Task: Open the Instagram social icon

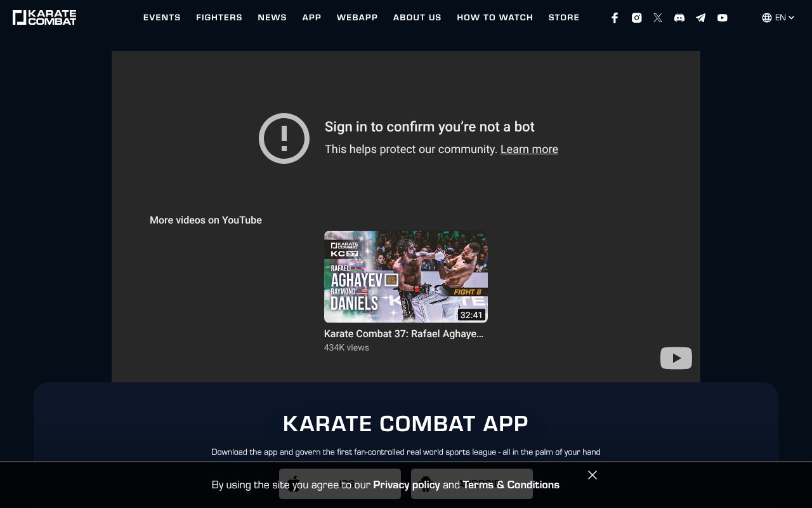Action: [636, 17]
